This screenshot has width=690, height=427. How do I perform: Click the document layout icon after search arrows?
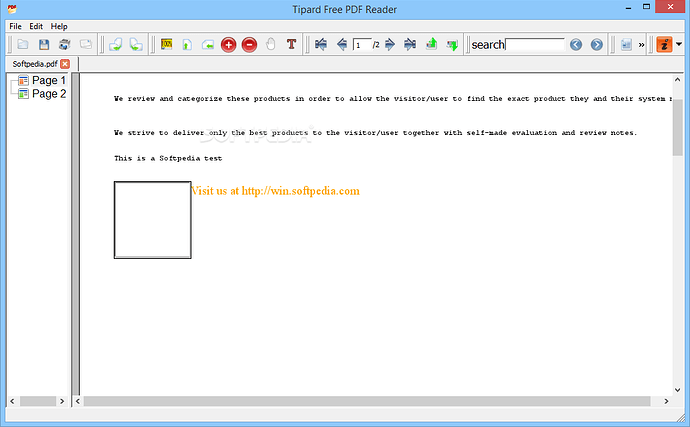pos(626,44)
